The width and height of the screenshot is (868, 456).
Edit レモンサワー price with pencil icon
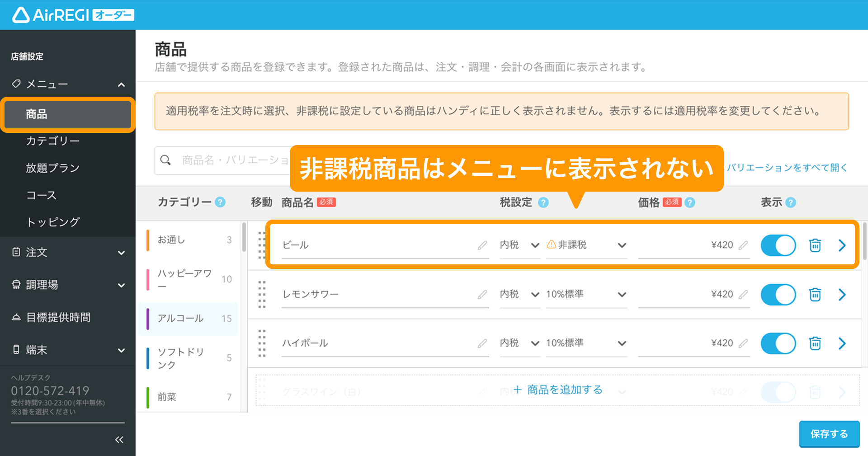[743, 295]
